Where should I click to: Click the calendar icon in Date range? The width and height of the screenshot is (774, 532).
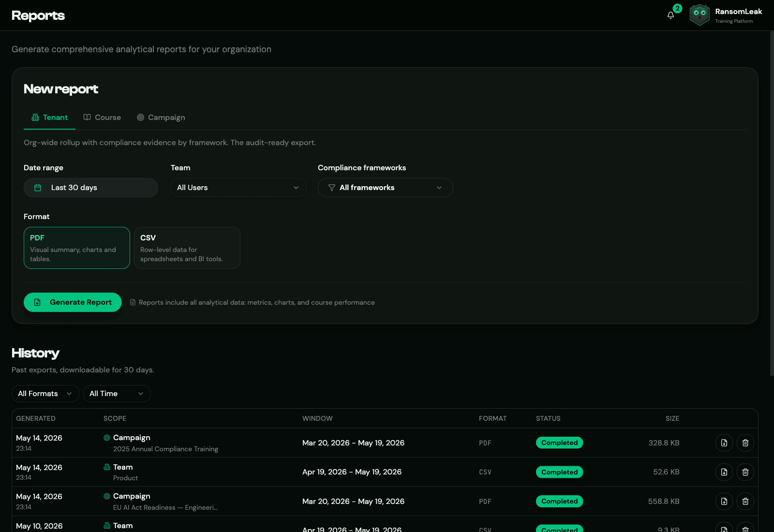tap(38, 188)
